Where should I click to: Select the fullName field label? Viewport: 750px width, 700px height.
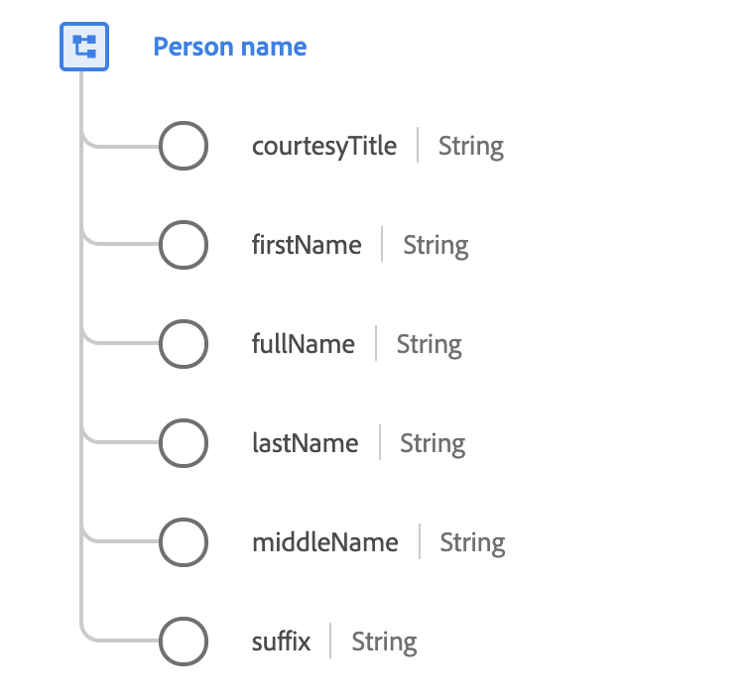point(304,345)
